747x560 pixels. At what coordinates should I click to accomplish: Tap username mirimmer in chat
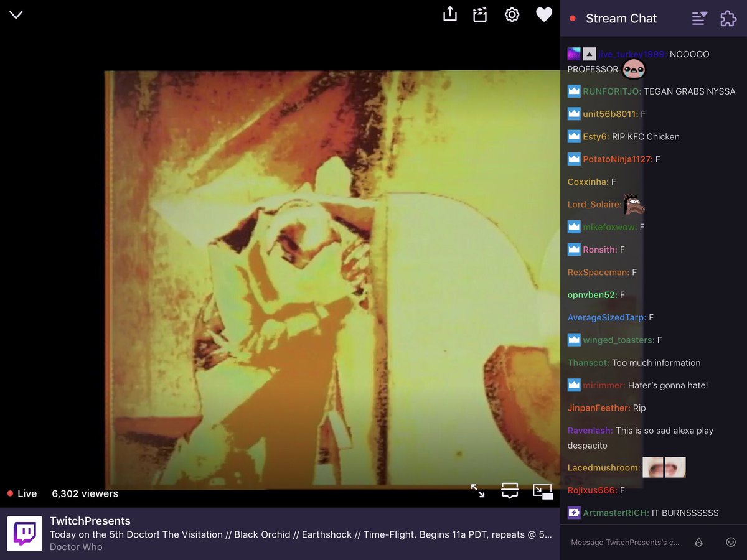[x=604, y=385]
